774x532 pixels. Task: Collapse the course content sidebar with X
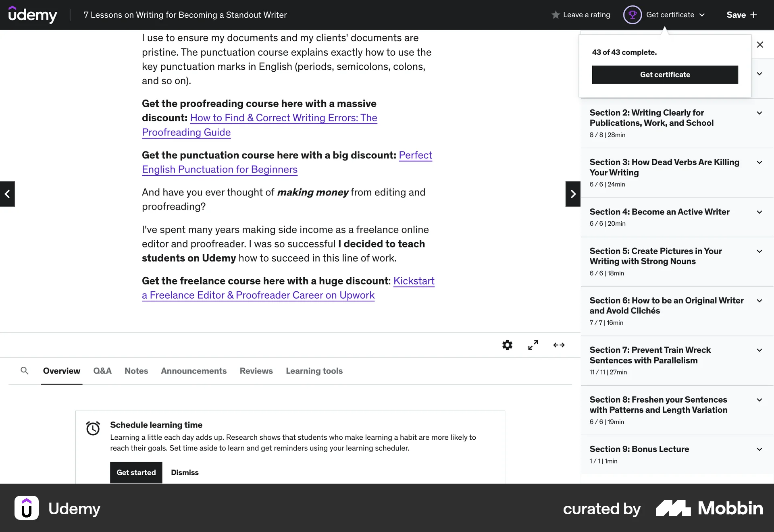point(760,45)
